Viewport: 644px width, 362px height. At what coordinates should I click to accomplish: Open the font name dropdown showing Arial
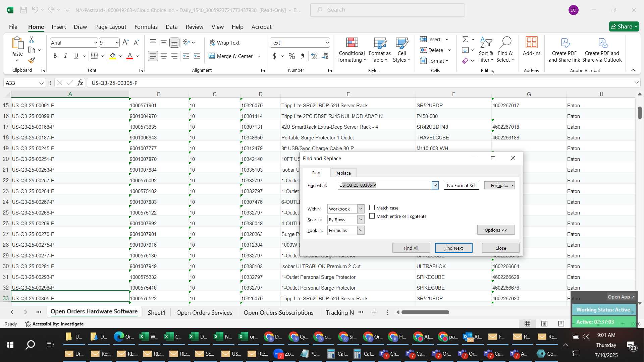[96, 43]
